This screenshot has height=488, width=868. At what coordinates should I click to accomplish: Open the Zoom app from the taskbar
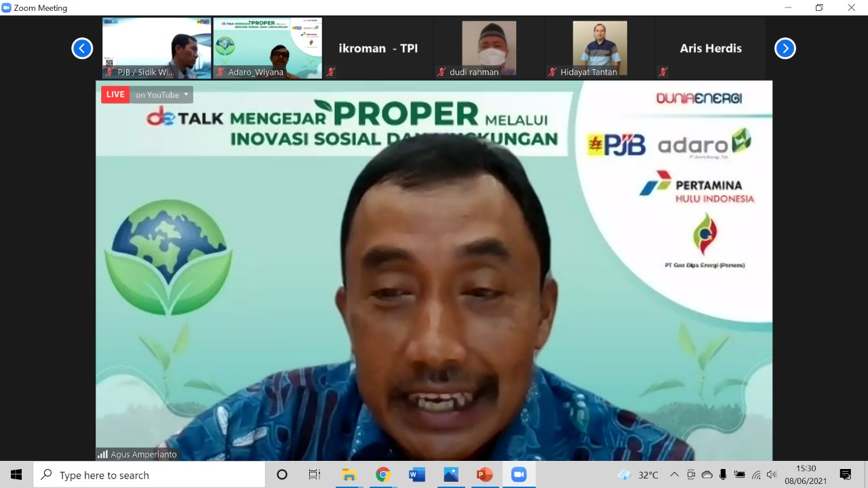519,474
